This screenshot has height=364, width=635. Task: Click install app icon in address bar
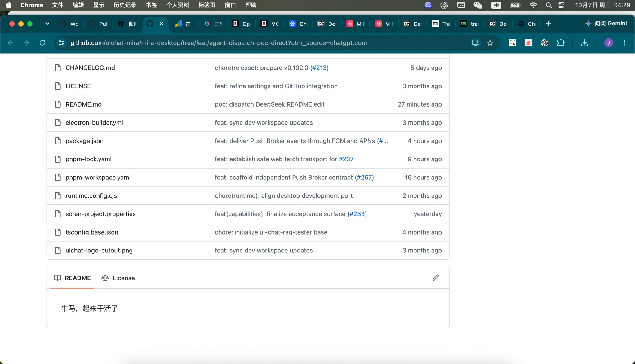pos(476,43)
